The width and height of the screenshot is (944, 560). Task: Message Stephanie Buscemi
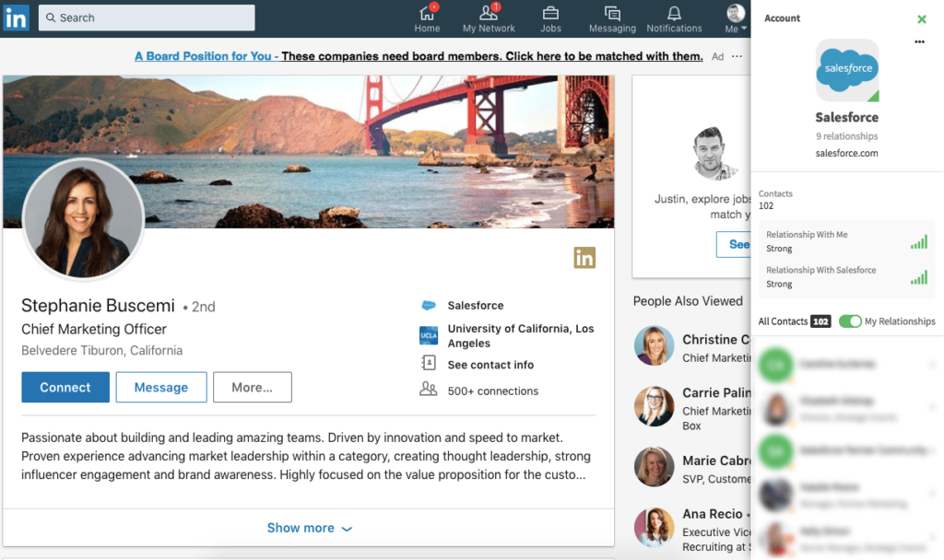pos(161,387)
